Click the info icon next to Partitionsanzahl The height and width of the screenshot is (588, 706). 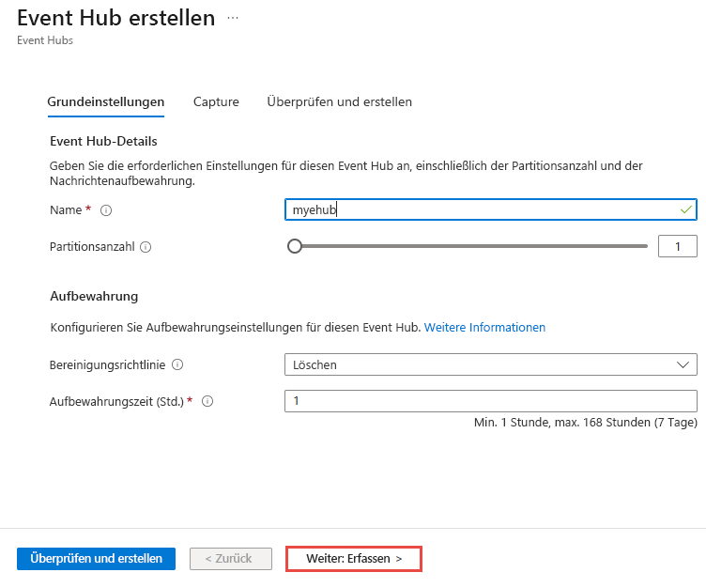click(146, 247)
